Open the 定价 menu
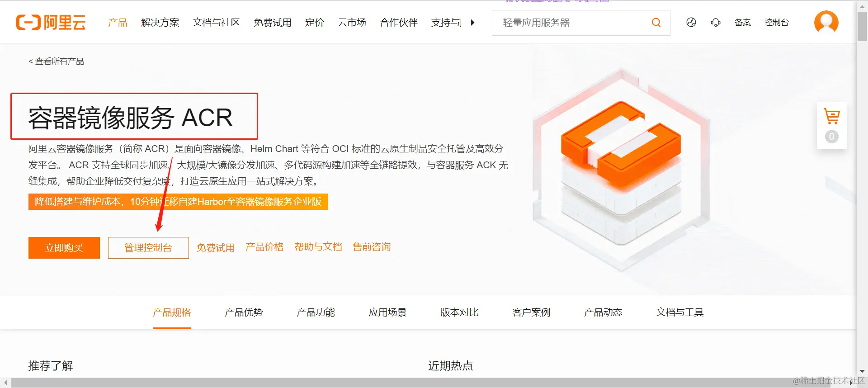This screenshot has width=868, height=388. click(x=315, y=23)
